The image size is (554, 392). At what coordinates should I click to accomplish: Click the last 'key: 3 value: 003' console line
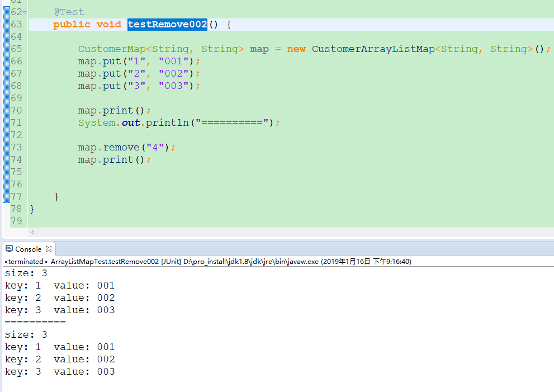click(x=60, y=371)
